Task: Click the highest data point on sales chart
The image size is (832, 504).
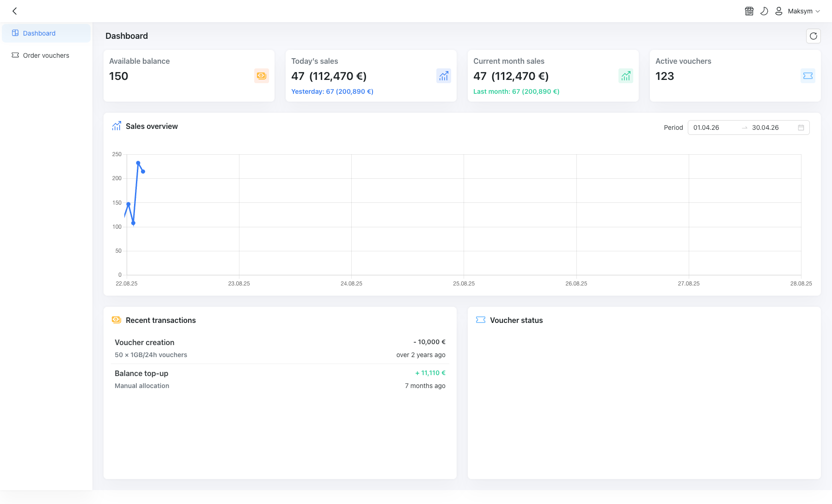Action: tap(138, 163)
